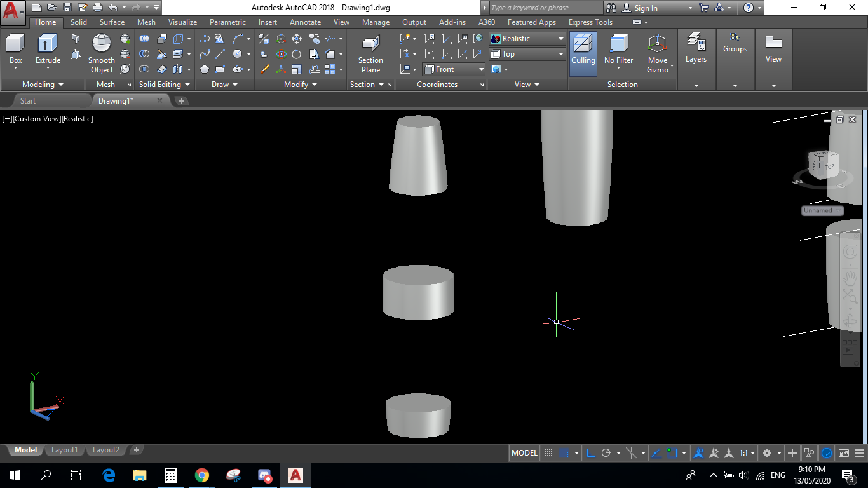Expand the Draw panel
The width and height of the screenshot is (868, 488).
[x=224, y=85]
